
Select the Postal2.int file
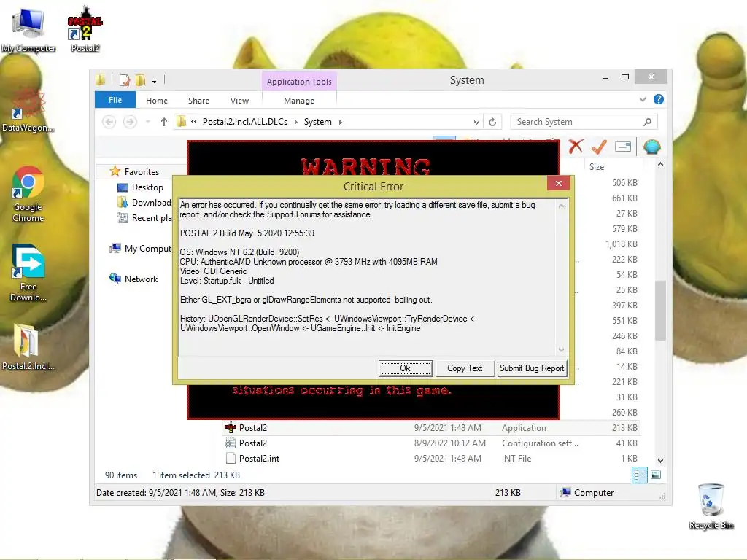[x=431, y=458]
